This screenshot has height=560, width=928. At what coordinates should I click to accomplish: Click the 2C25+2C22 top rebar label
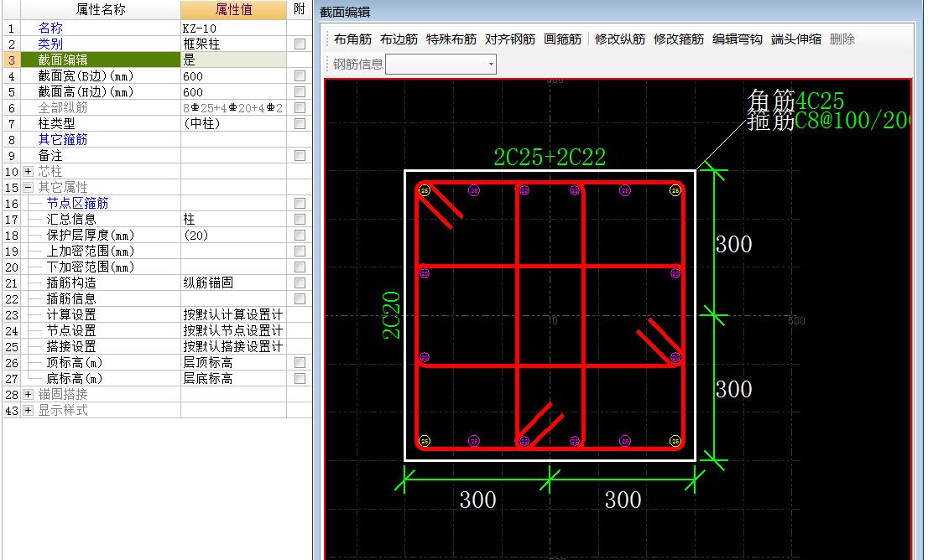(550, 158)
